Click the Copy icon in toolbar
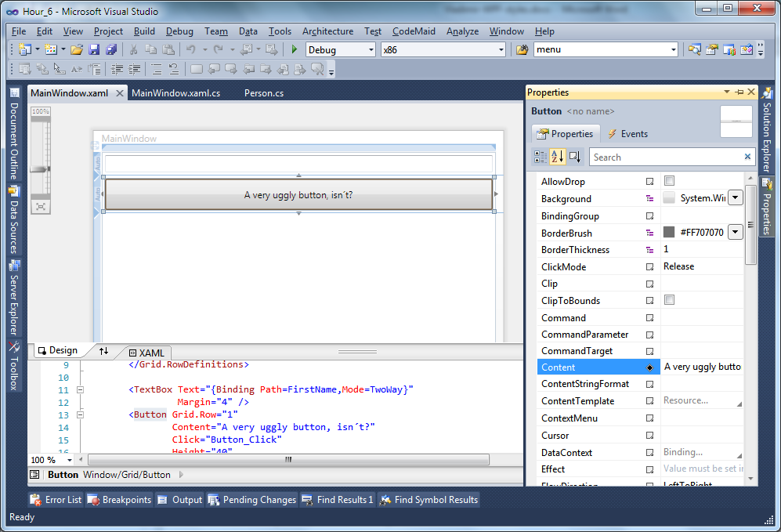The width and height of the screenshot is (781, 532). coord(150,49)
